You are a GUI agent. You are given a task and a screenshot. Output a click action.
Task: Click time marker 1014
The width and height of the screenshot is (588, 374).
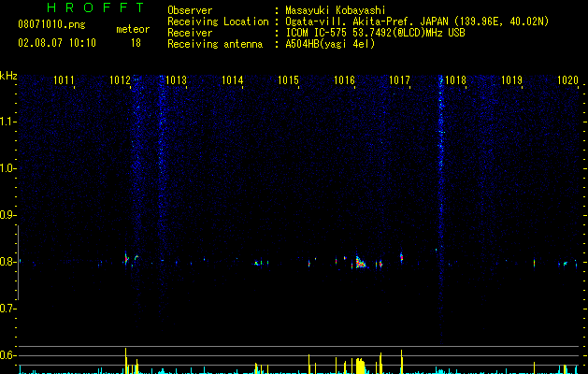[232, 80]
